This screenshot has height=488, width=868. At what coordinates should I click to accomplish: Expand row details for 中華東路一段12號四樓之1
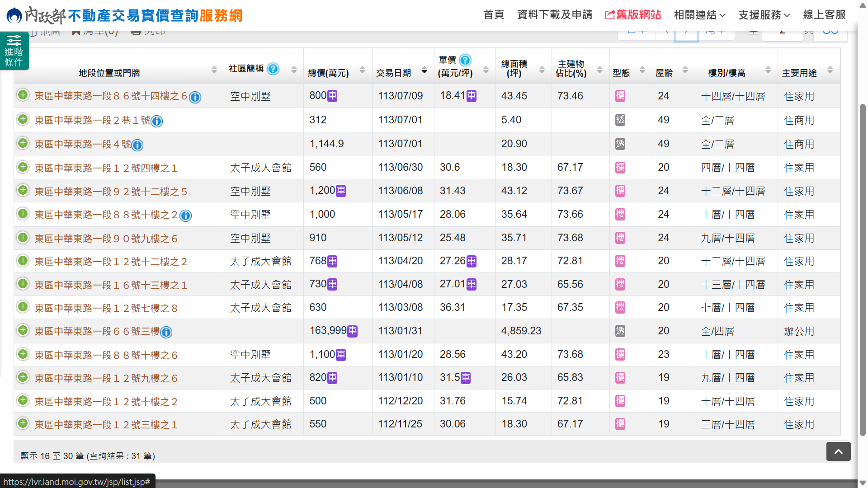tap(23, 167)
